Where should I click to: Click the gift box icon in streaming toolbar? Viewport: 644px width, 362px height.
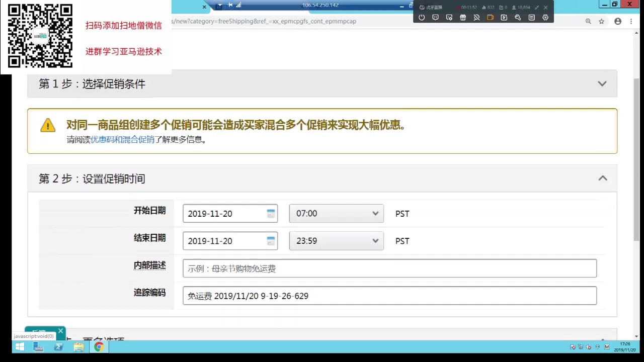(463, 17)
